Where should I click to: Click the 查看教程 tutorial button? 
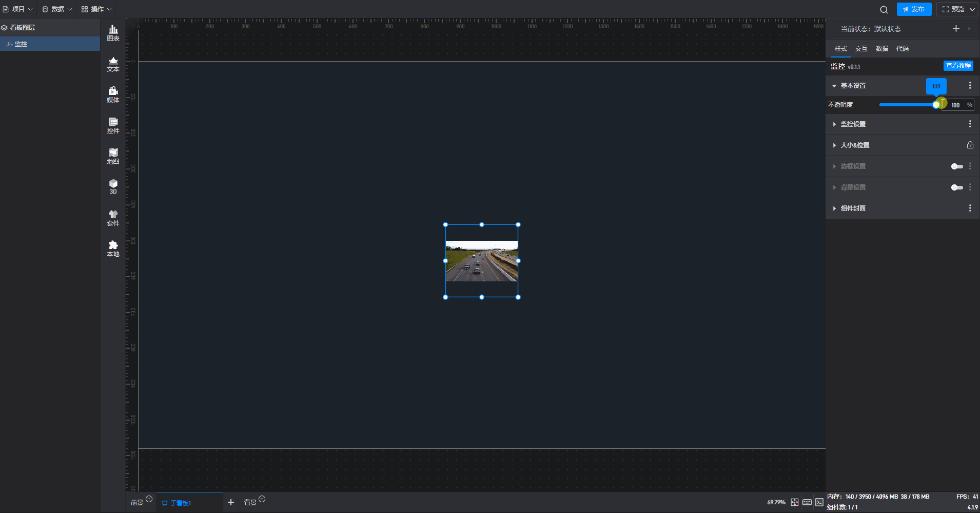(958, 66)
